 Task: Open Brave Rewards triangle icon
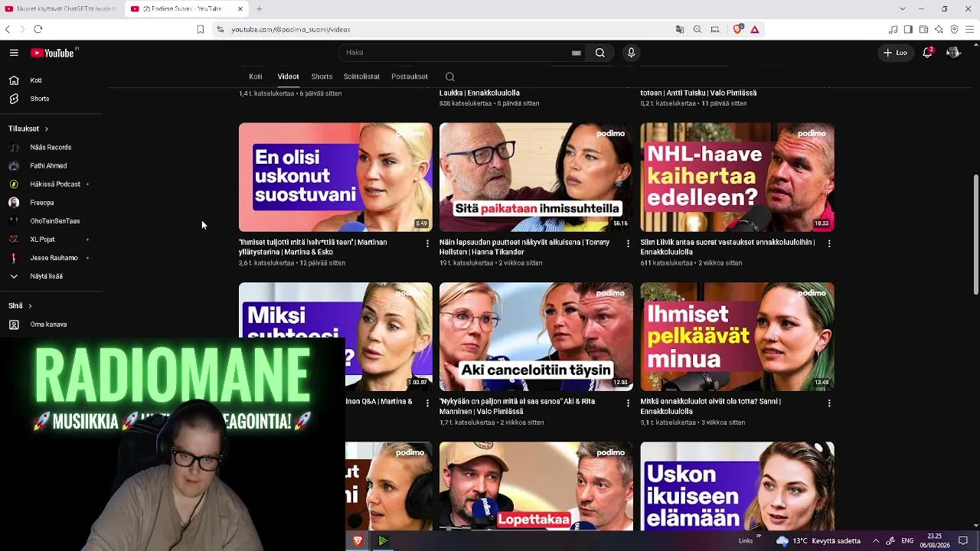pos(755,29)
